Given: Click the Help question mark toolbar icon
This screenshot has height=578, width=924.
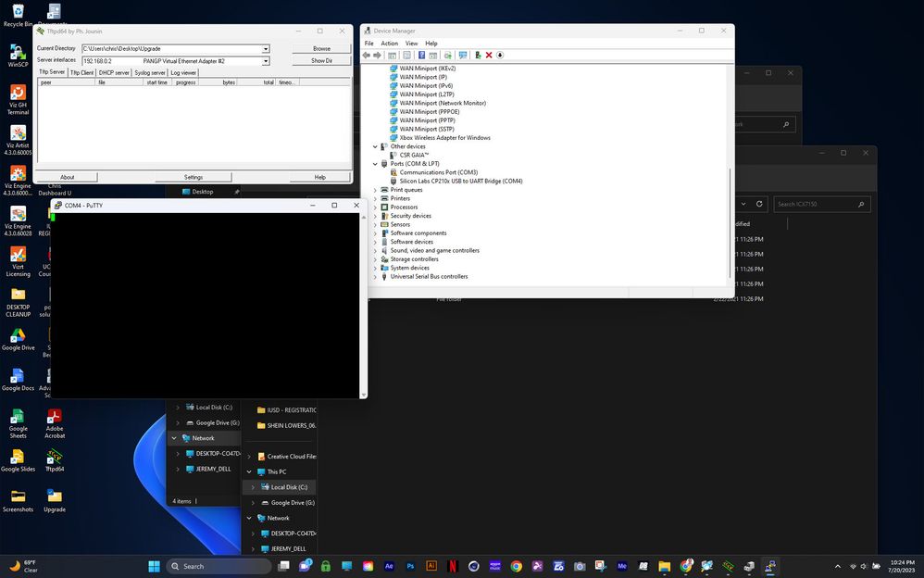Looking at the screenshot, I should [420, 55].
